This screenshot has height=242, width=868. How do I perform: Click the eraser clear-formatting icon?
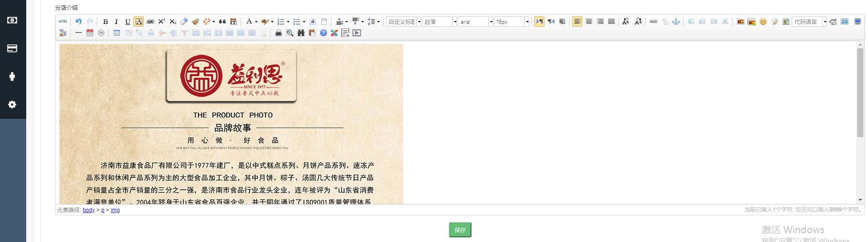click(184, 22)
